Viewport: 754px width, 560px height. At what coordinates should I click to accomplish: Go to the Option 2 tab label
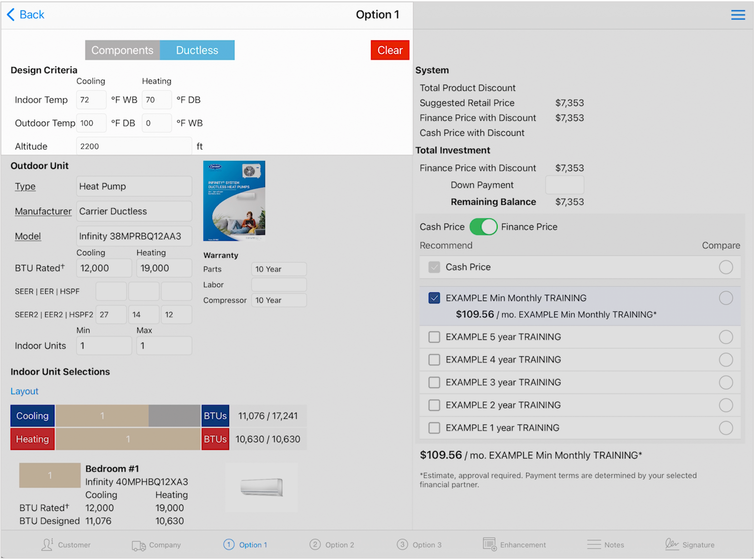339,545
